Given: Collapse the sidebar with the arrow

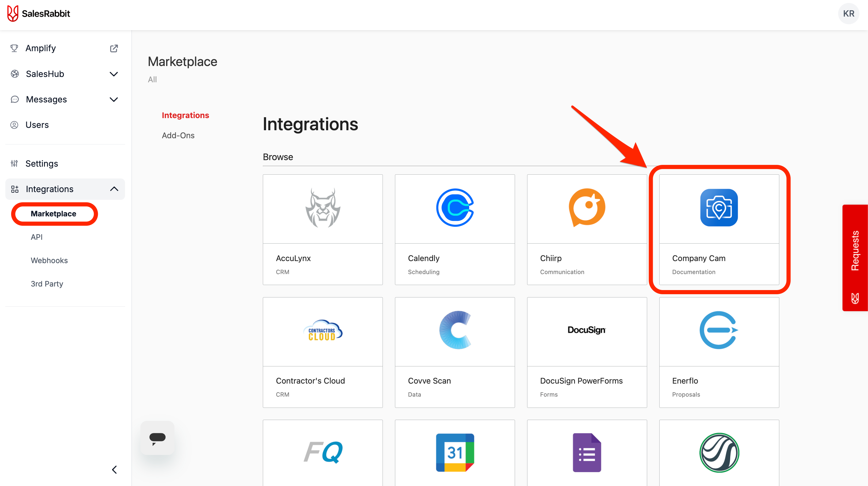Looking at the screenshot, I should pos(114,469).
